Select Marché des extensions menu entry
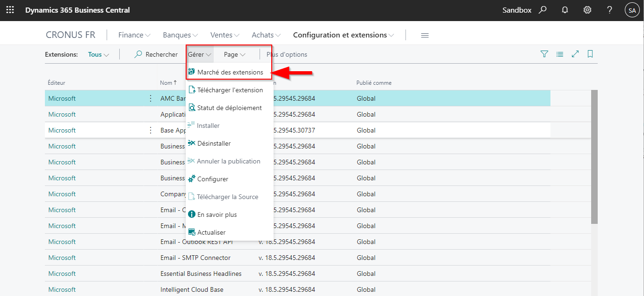Image resolution: width=644 pixels, height=296 pixels. coord(230,72)
